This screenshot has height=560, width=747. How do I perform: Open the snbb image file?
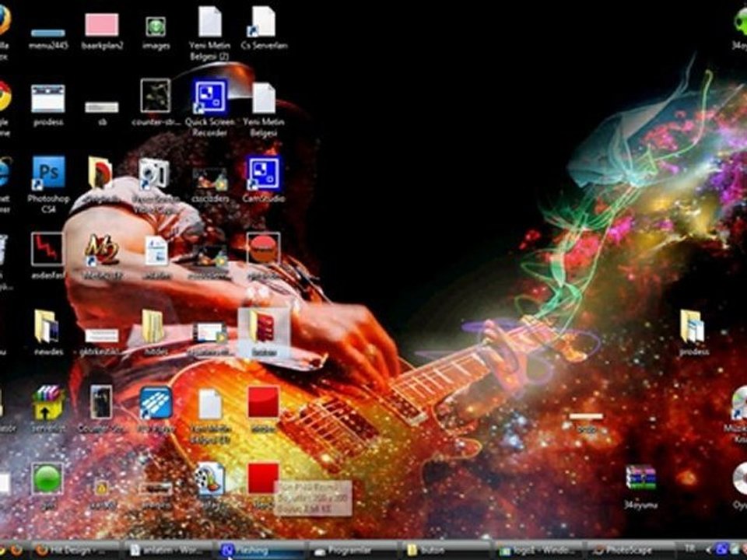(586, 417)
